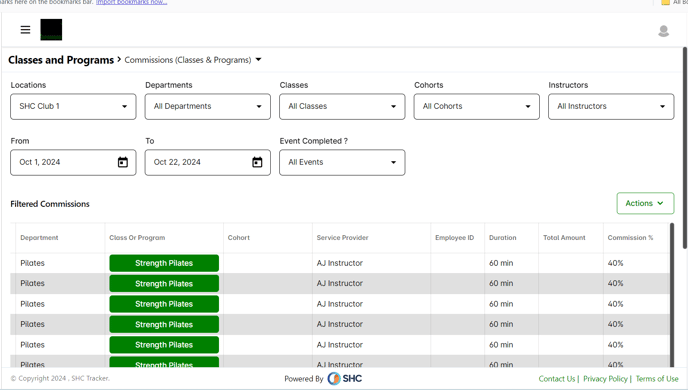Open the Locations dropdown showing SHC Club 1
Viewport: 688px width, 390px height.
coord(73,107)
